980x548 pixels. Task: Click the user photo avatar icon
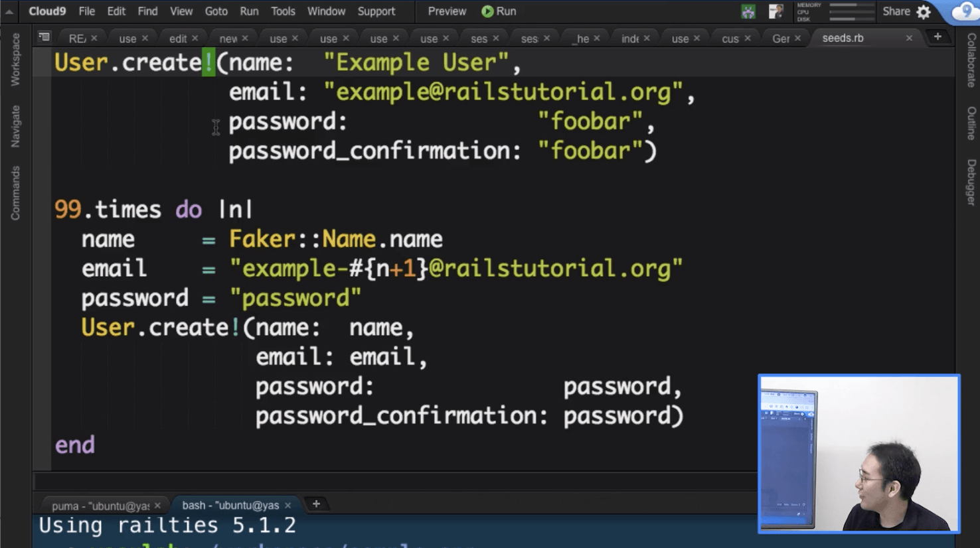[x=776, y=11]
